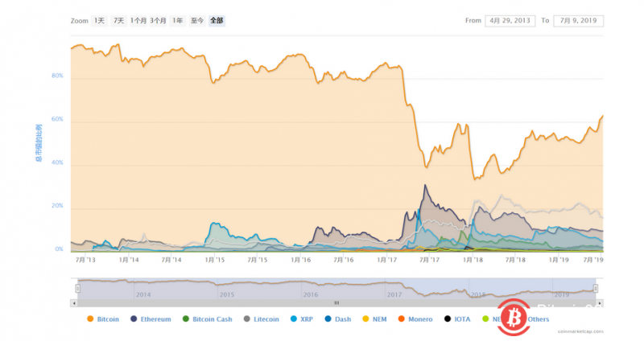This screenshot has width=644, height=341.
Task: Select the 全部 zoom option
Action: [x=217, y=21]
